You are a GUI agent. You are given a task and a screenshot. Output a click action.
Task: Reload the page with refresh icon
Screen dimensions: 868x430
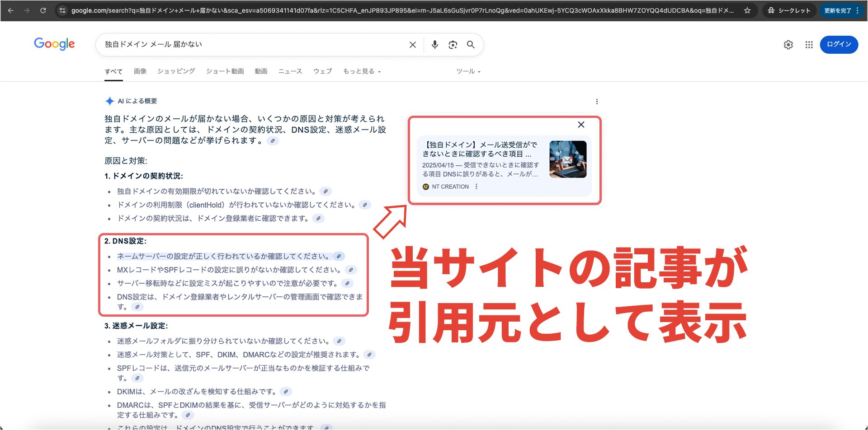[x=43, y=10]
